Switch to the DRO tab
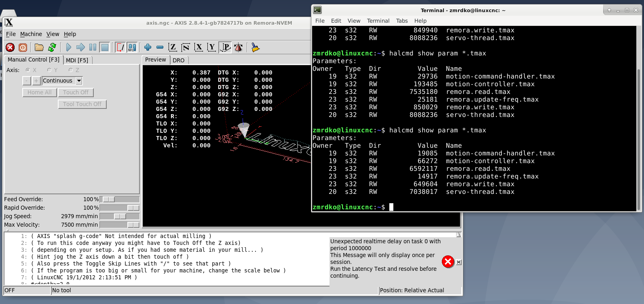 click(x=179, y=60)
